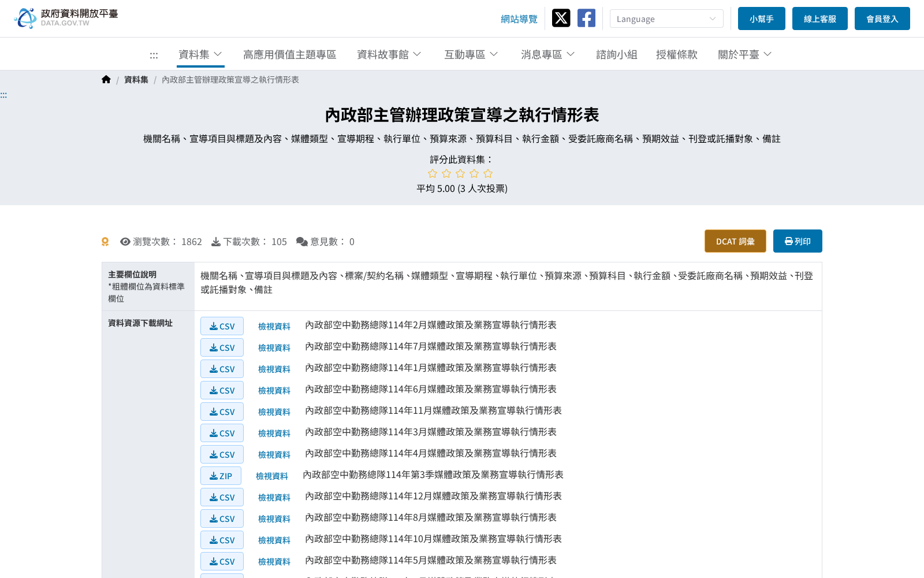Expand the 消息專區 navigation menu
This screenshot has height=578, width=924.
click(x=548, y=54)
